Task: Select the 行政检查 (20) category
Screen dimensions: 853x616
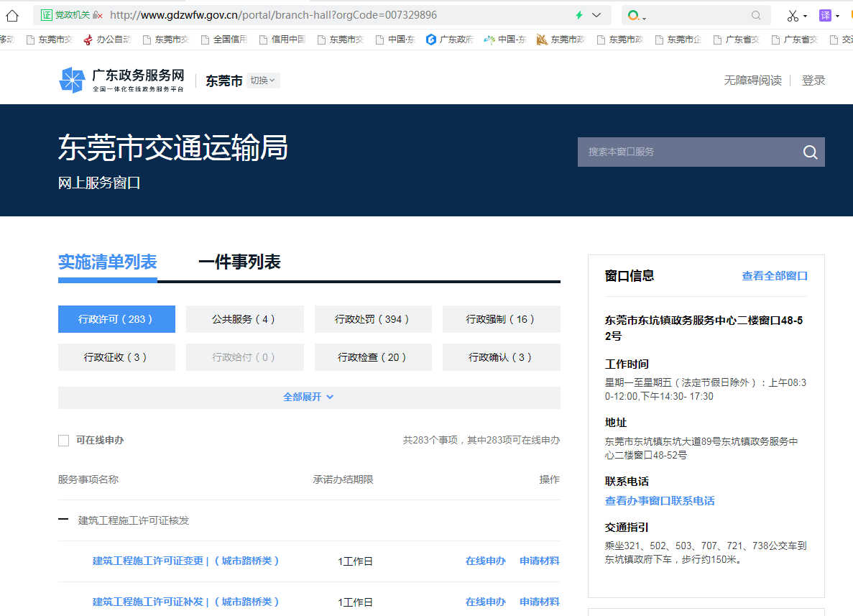Action: pyautogui.click(x=373, y=357)
